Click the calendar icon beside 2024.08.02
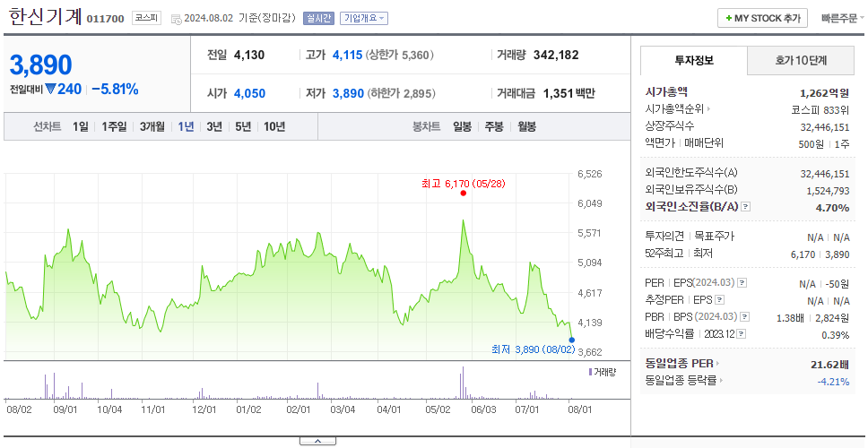Viewport: 868px width, 448px height. [176, 19]
